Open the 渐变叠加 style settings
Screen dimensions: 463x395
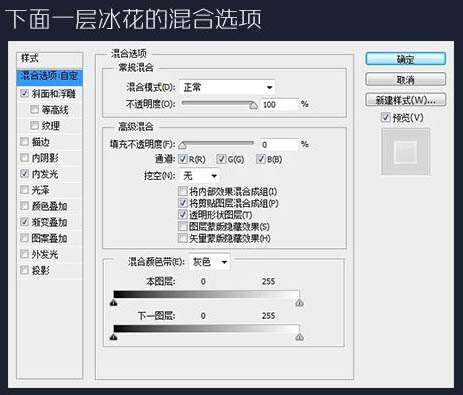[49, 222]
